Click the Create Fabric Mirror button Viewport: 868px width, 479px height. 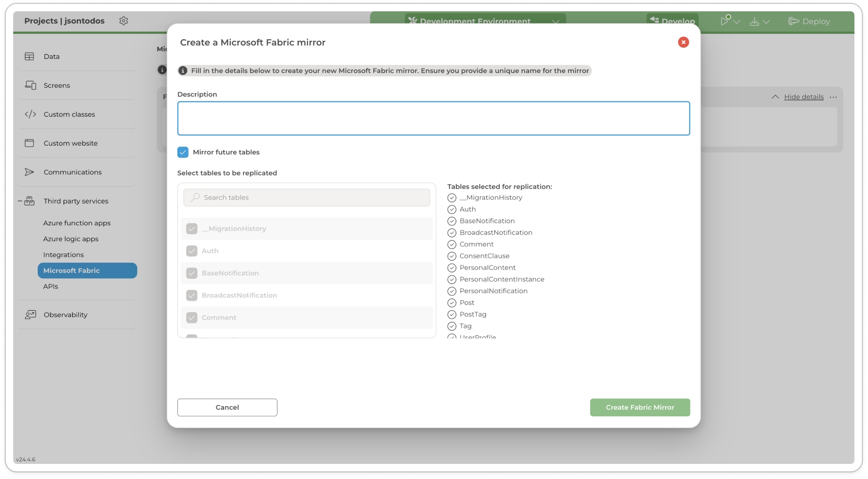(640, 407)
